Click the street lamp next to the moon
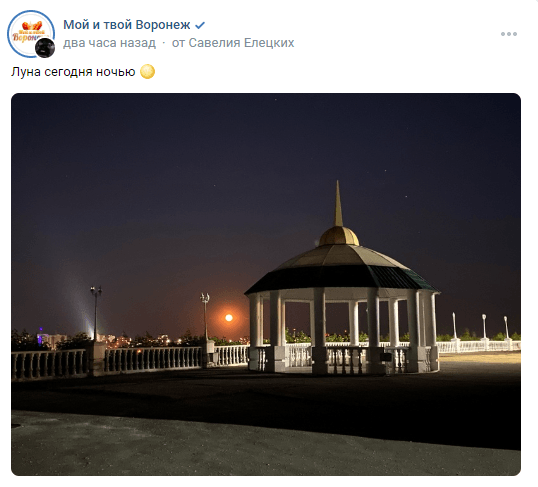Viewport: 538px width, 487px height. (205, 316)
